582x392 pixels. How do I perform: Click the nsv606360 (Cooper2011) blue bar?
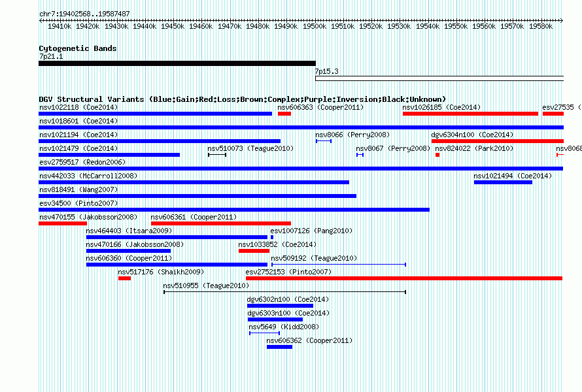(177, 265)
